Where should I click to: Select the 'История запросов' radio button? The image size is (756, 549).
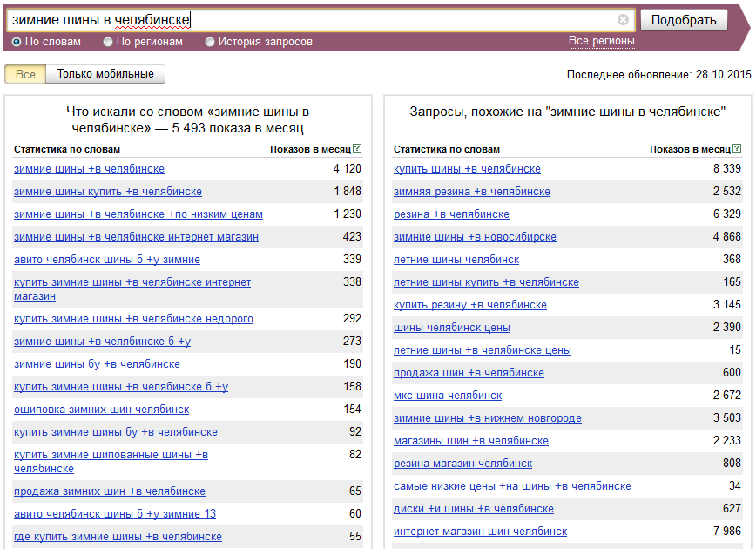tap(210, 42)
